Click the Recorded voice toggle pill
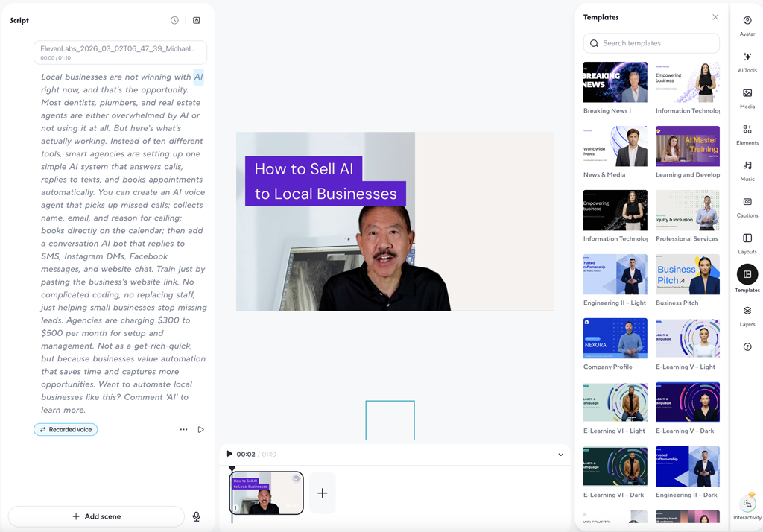Image resolution: width=763 pixels, height=532 pixels. 65,429
